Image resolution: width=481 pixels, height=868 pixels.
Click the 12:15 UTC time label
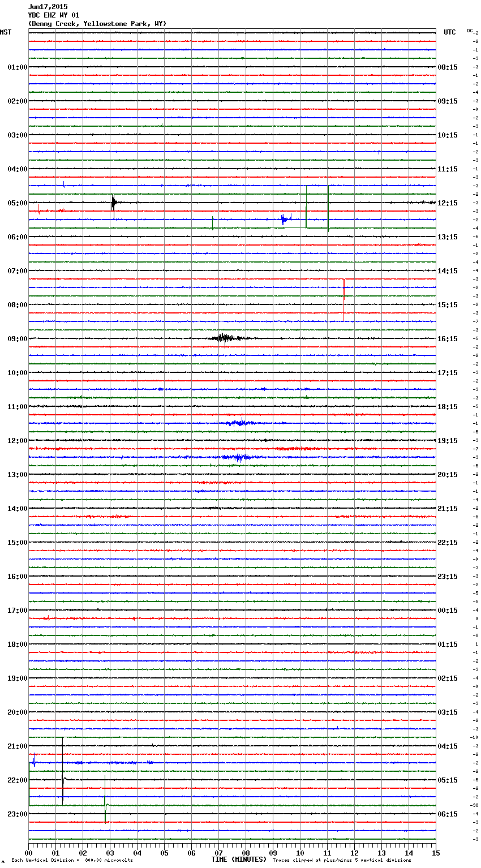(x=447, y=203)
